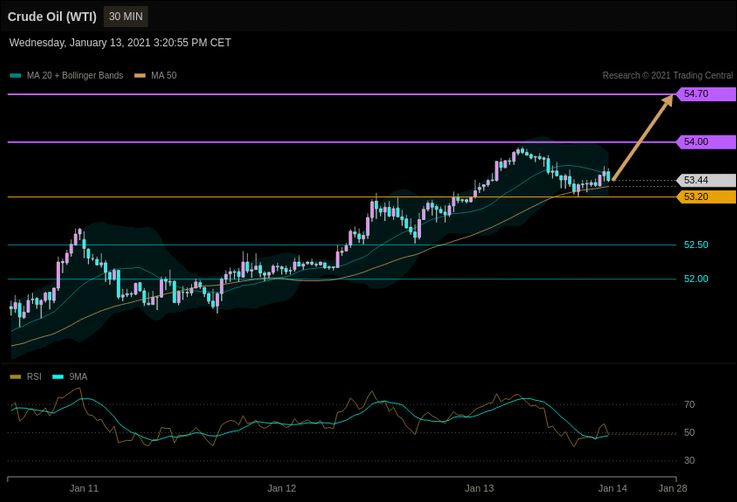The image size is (737, 502).
Task: Click the Jan 14 date axis label
Action: point(612,488)
